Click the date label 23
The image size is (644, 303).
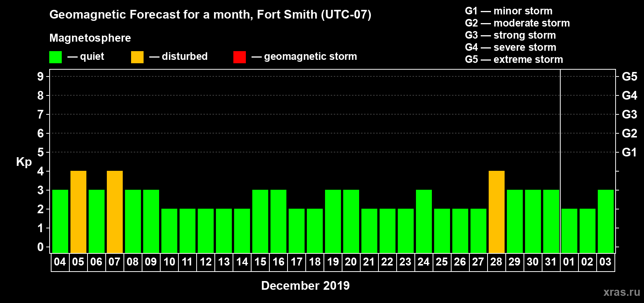tap(405, 262)
